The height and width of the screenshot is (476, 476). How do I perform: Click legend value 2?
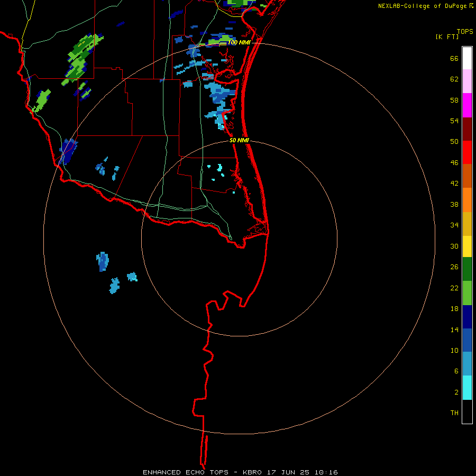(456, 392)
